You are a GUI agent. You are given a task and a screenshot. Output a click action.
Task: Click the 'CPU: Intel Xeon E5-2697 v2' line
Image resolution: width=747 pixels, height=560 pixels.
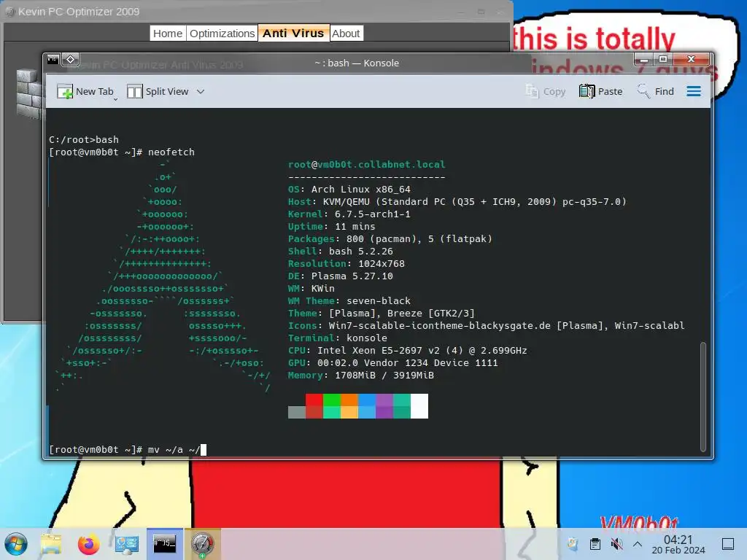407,350
